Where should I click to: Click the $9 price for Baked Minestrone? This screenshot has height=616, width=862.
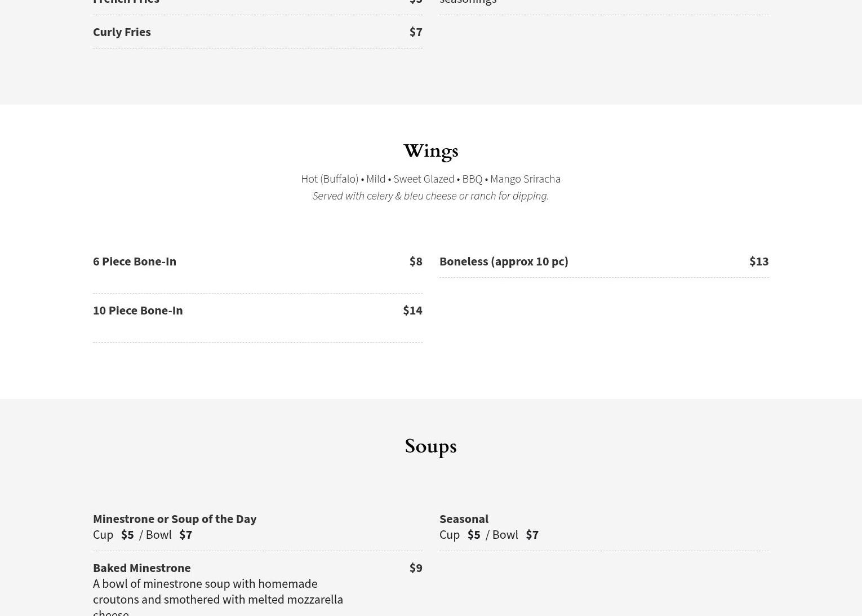[x=416, y=568]
